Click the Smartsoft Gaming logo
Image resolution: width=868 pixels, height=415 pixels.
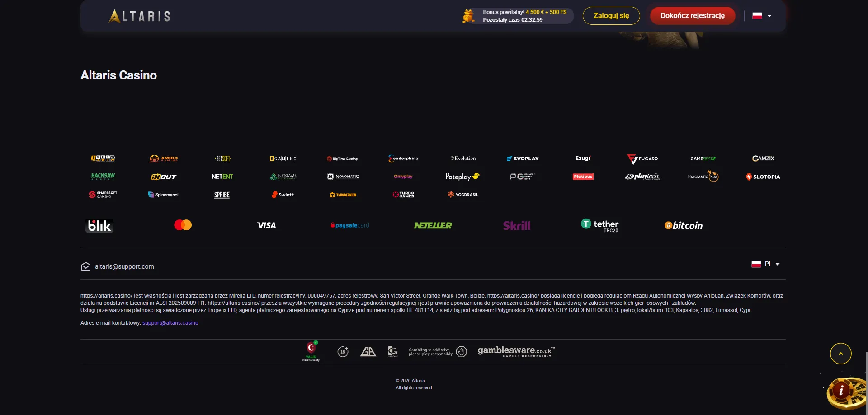(103, 195)
